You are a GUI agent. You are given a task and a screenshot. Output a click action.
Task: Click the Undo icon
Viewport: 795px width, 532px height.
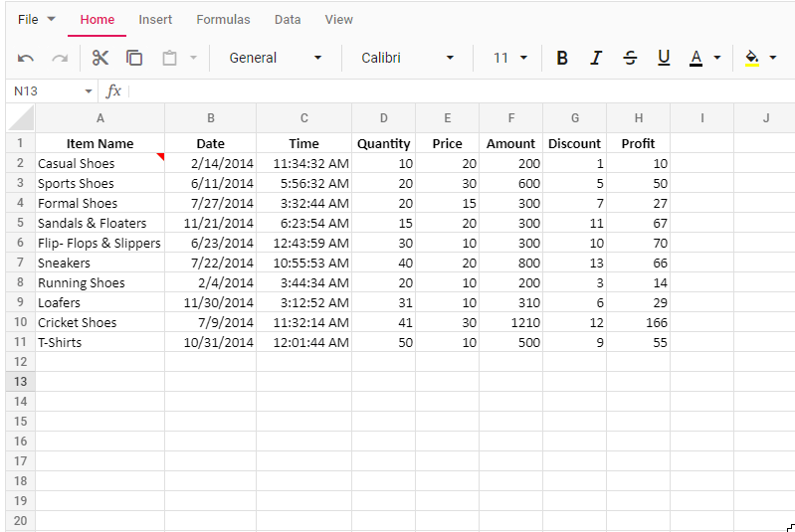(x=26, y=59)
